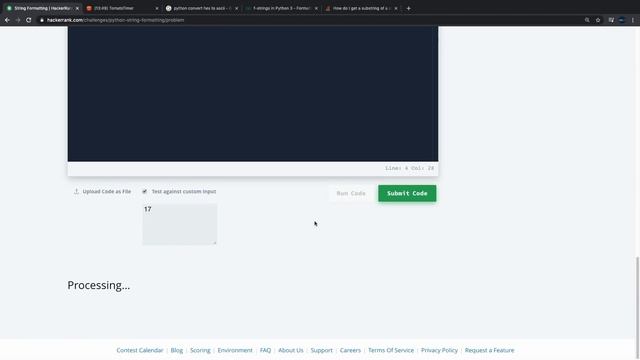Viewport: 640px width, 360px height.
Task: Click the address bar URL hackerrank.com
Action: [x=116, y=20]
